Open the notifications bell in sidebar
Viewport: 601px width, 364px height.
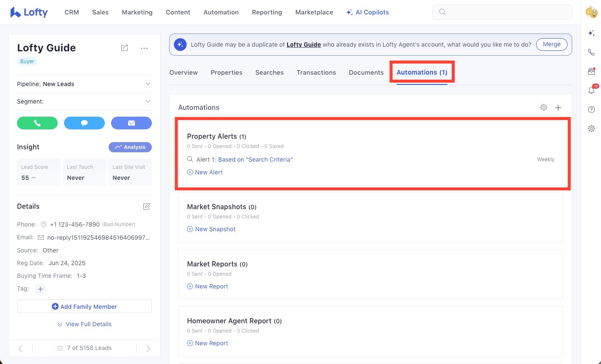coord(591,90)
